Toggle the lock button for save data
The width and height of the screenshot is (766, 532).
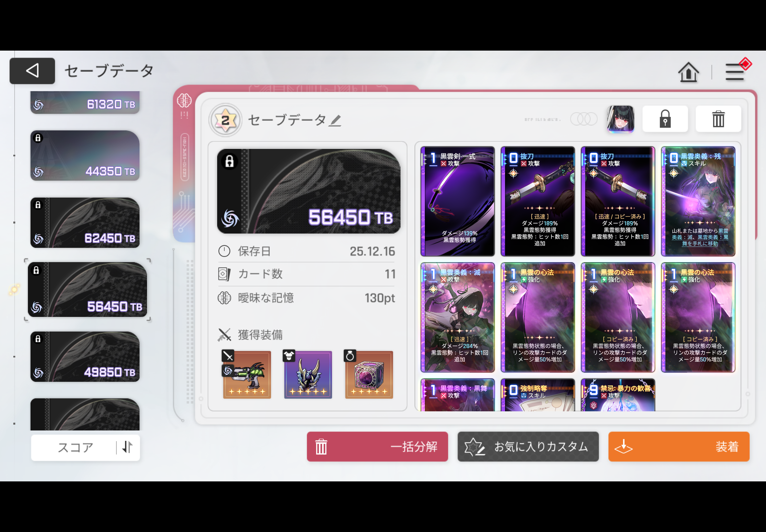click(665, 119)
